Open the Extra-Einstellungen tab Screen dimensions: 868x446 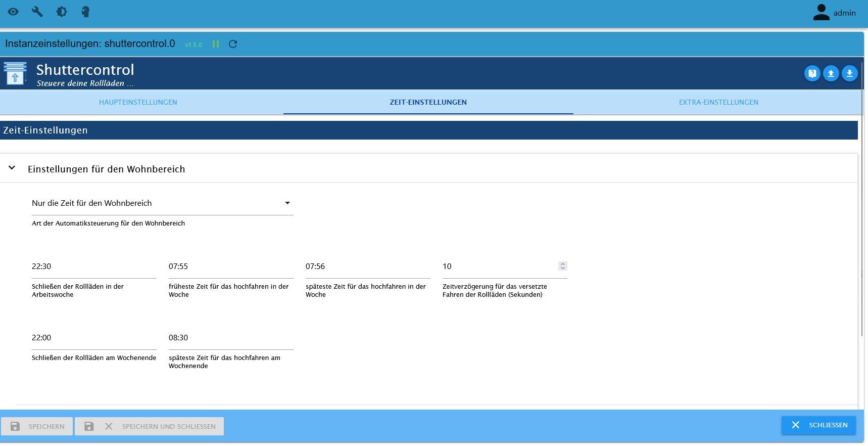click(x=718, y=102)
